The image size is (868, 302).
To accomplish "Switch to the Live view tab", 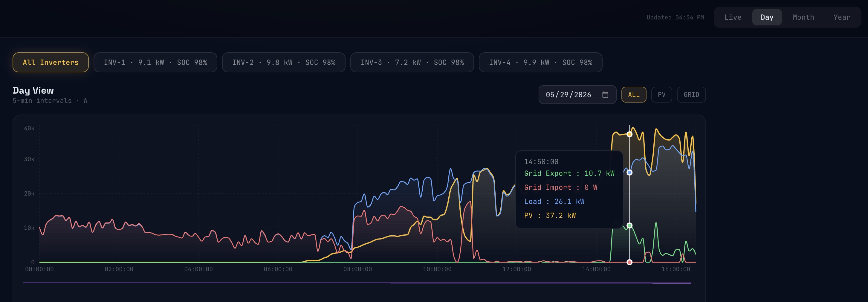I will click(733, 17).
